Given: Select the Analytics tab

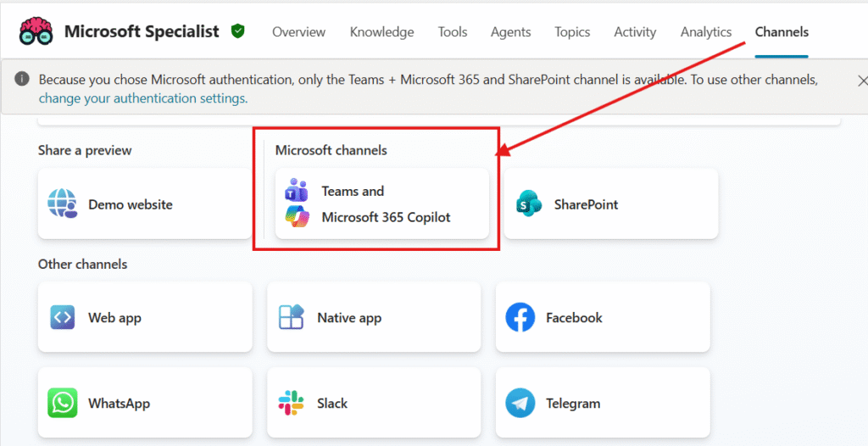Looking at the screenshot, I should point(705,32).
